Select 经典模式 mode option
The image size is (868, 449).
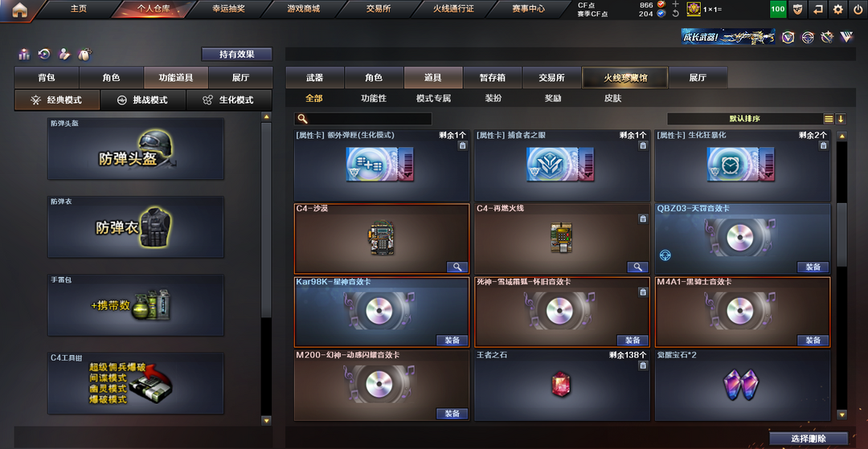tap(58, 100)
